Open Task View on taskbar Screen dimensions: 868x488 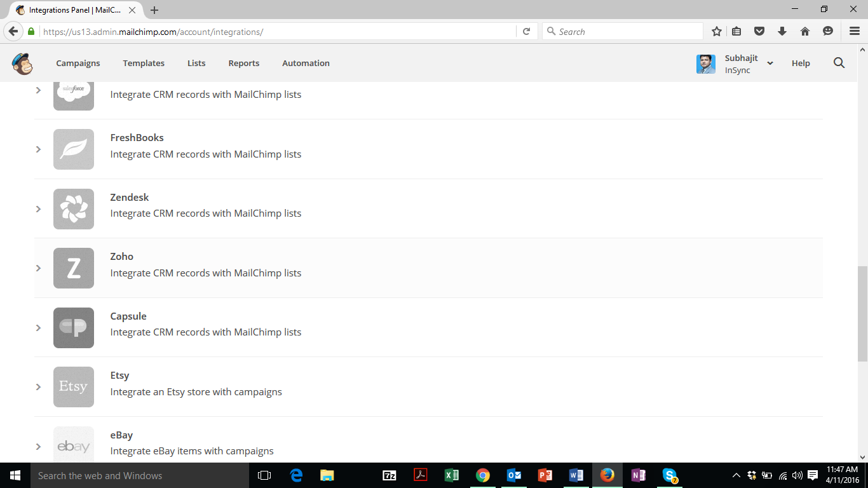[264, 475]
